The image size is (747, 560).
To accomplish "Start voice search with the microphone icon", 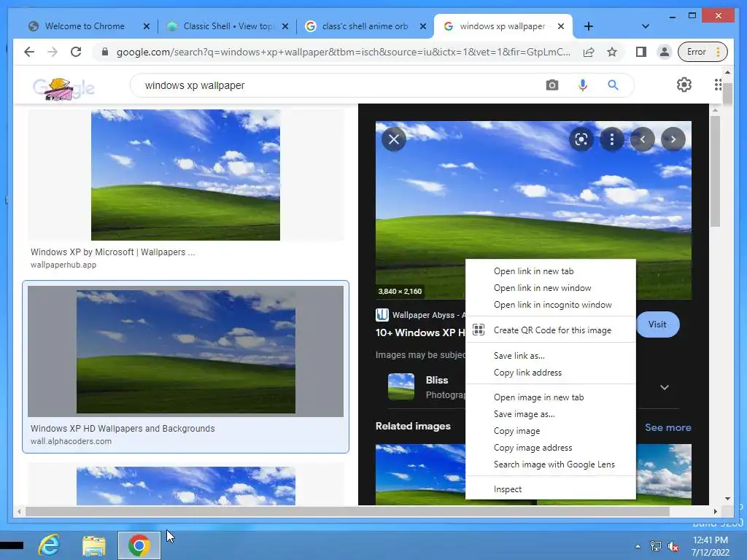I will (x=583, y=85).
